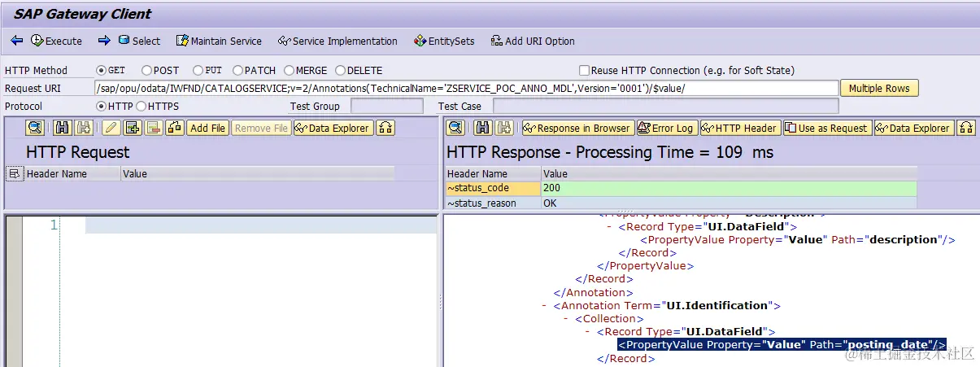Open details magnifier icon in HTTP Response toolbar
980x367 pixels.
click(455, 128)
